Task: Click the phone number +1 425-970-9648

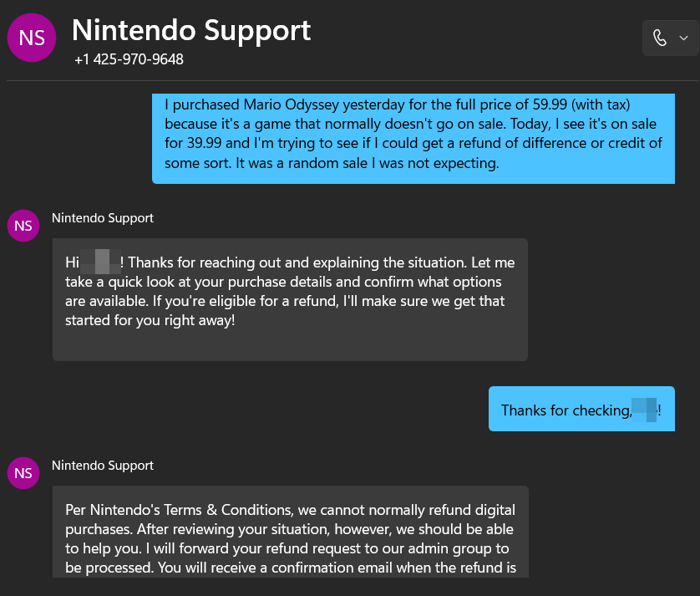Action: (129, 59)
